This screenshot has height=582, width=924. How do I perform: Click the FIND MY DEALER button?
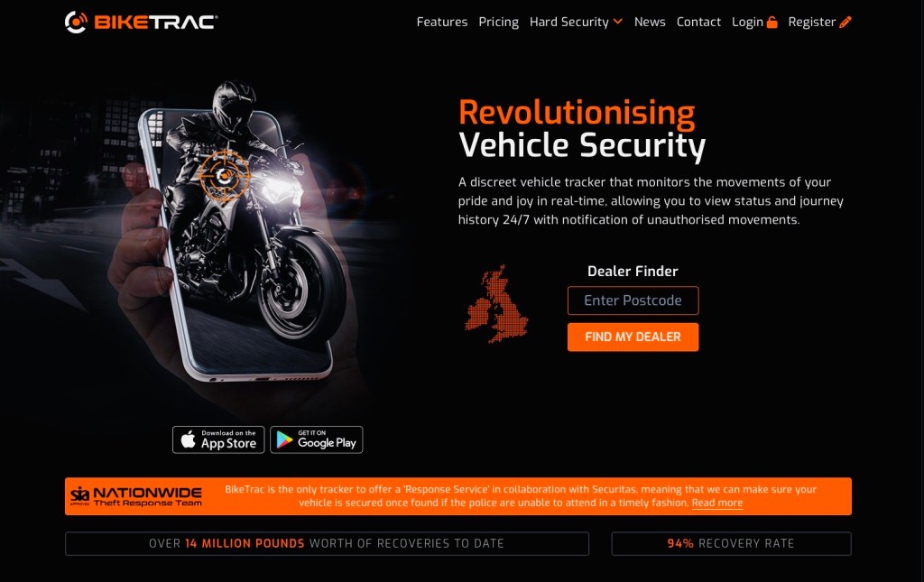633,337
